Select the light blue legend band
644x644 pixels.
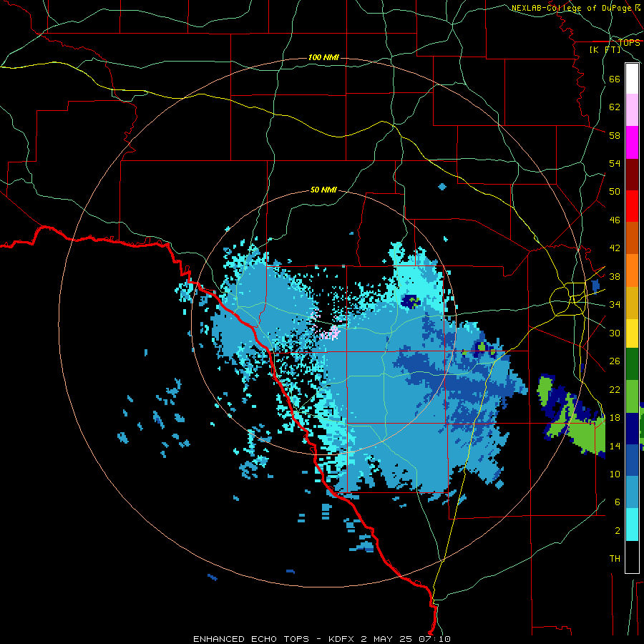click(632, 492)
